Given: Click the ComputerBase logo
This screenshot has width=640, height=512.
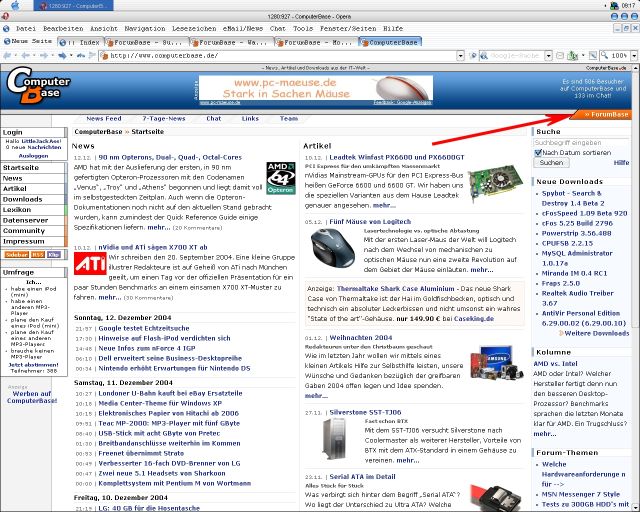Looking at the screenshot, I should pyautogui.click(x=38, y=85).
